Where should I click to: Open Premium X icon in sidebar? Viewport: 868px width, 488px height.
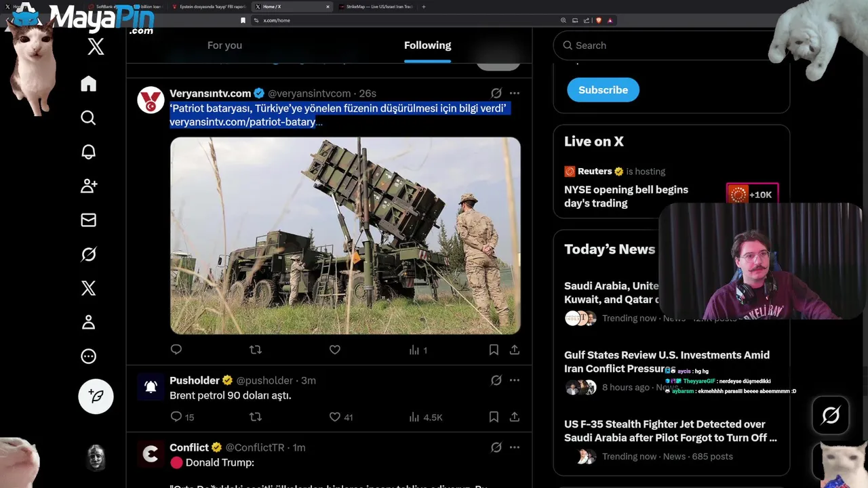point(89,288)
